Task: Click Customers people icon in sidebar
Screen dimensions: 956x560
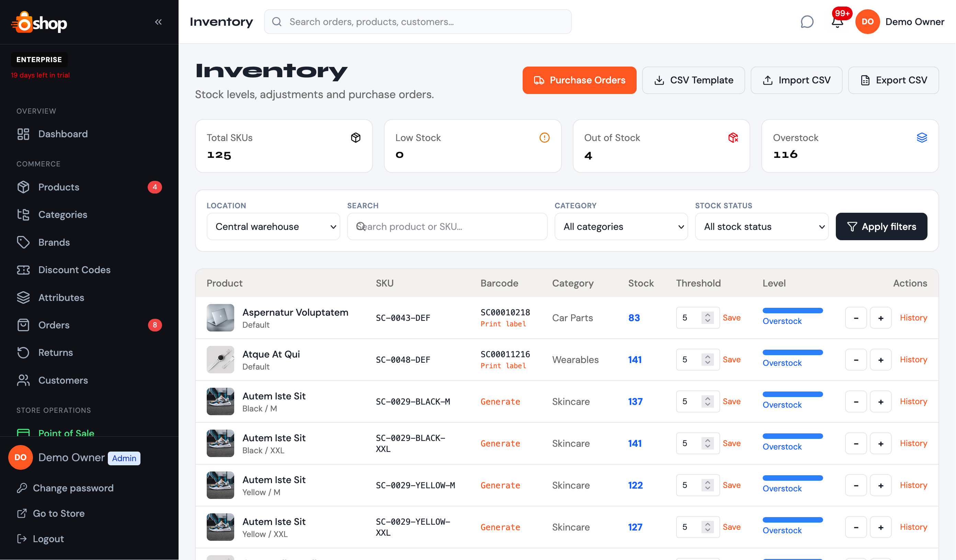Action: point(23,380)
